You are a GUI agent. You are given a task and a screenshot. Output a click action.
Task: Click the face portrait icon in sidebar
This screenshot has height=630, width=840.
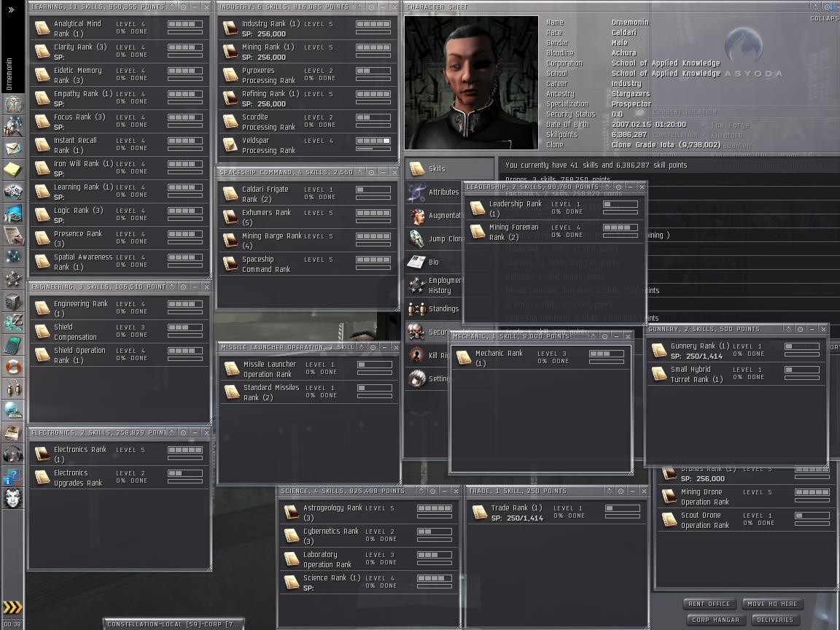[13, 498]
